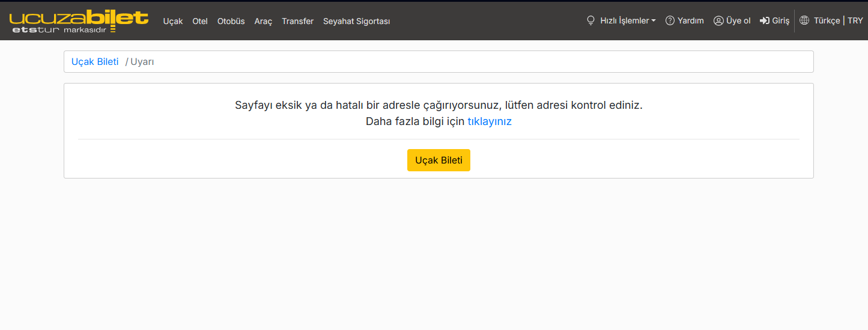Viewport: 868px width, 330px height.
Task: Click the ucuzabilet logo
Action: point(79,21)
